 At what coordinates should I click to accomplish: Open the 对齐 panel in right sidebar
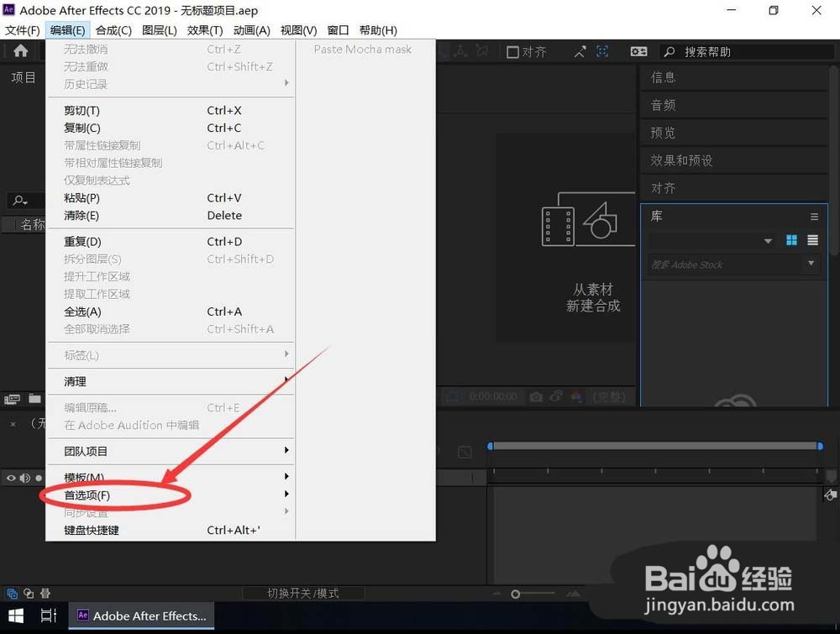[734, 188]
